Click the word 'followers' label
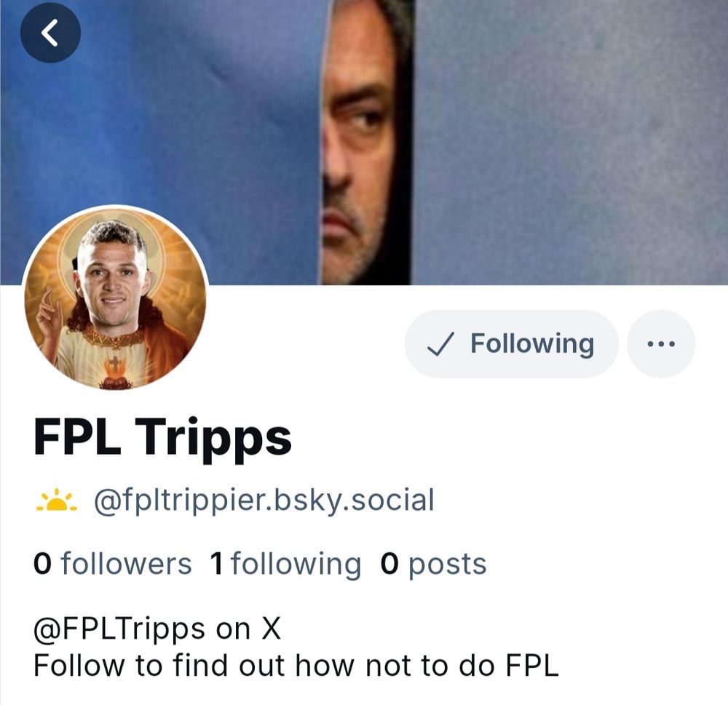This screenshot has width=728, height=705. (126, 564)
